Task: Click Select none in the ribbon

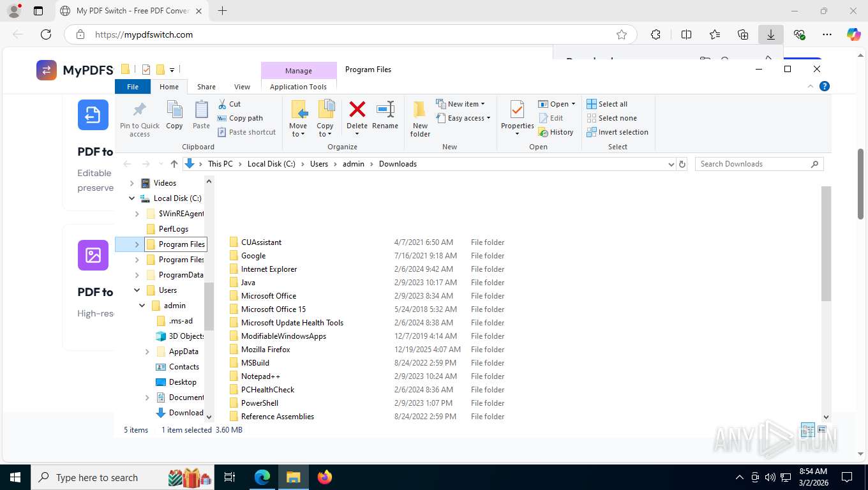Action: tap(611, 118)
